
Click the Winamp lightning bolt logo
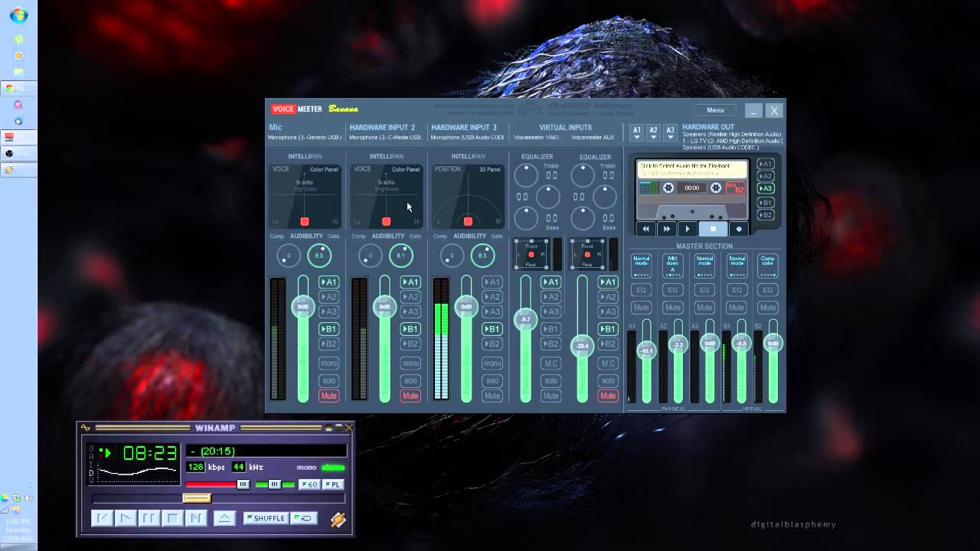click(338, 520)
